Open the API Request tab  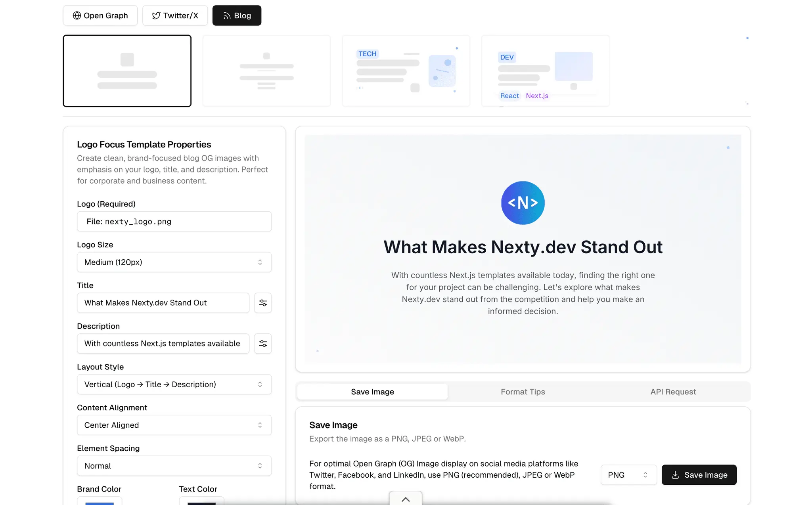click(673, 392)
